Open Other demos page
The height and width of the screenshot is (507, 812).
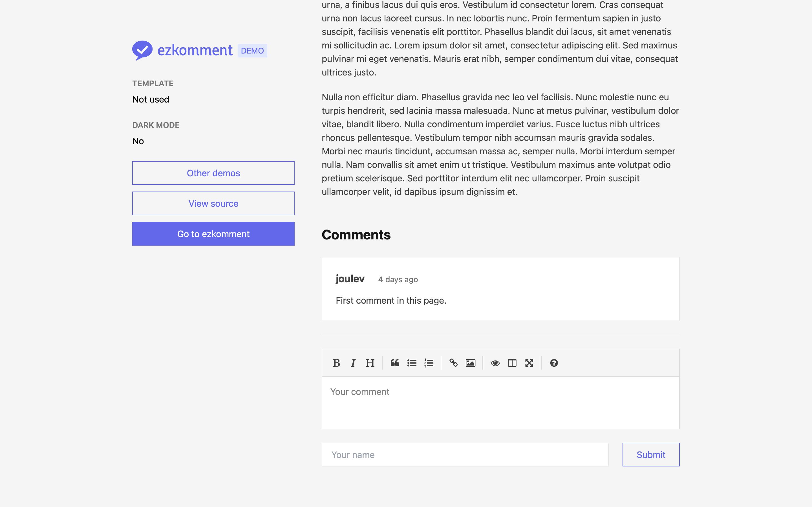tap(213, 173)
